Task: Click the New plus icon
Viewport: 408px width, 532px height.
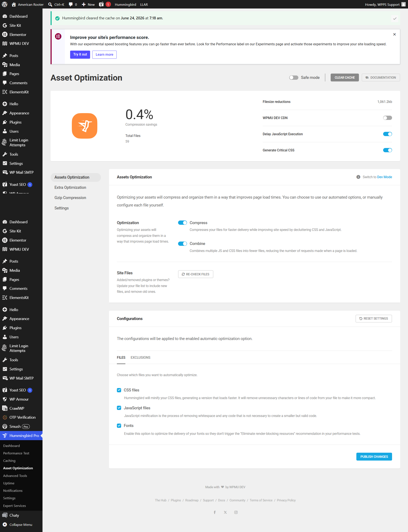Action: [x=84, y=4]
